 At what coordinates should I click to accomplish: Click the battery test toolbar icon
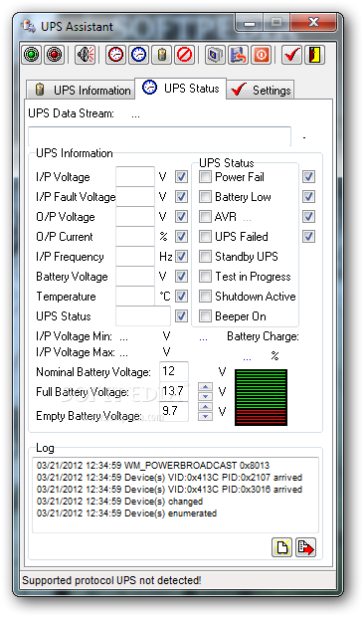click(161, 55)
